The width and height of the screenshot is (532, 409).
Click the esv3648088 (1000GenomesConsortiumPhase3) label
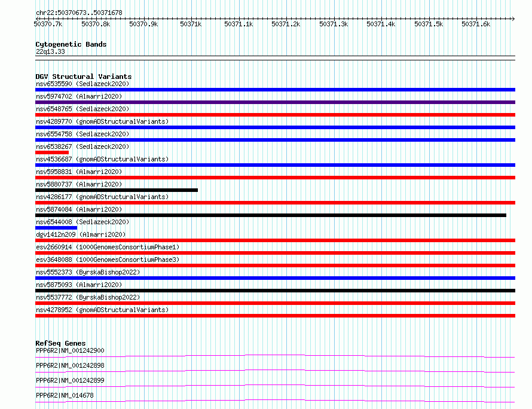point(108,260)
